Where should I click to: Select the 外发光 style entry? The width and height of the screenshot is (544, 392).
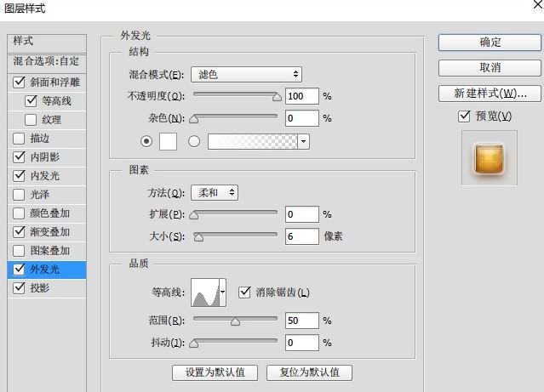click(x=47, y=270)
